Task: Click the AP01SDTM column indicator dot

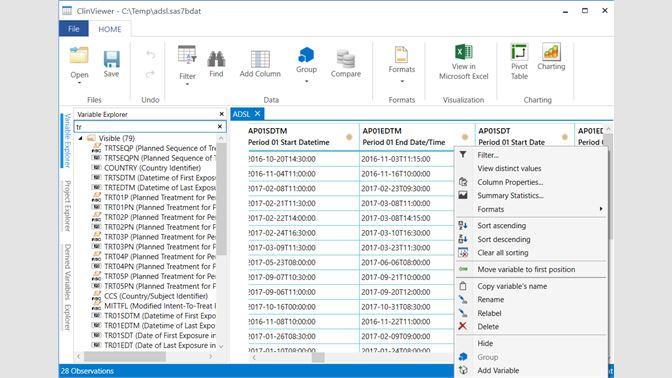Action: click(x=349, y=137)
